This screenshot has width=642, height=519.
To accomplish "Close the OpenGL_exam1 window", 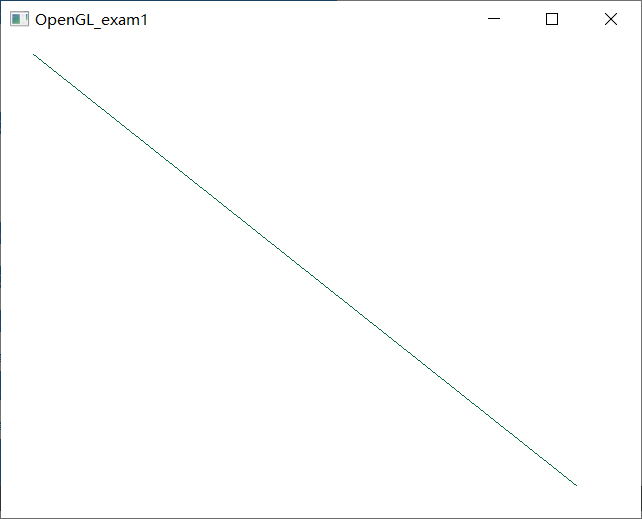I will pos(610,19).
